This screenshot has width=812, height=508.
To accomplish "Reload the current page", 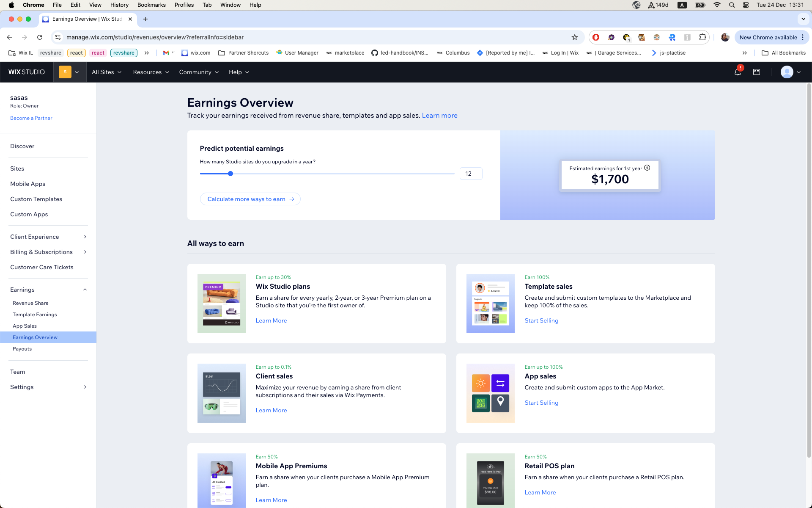I will click(40, 37).
